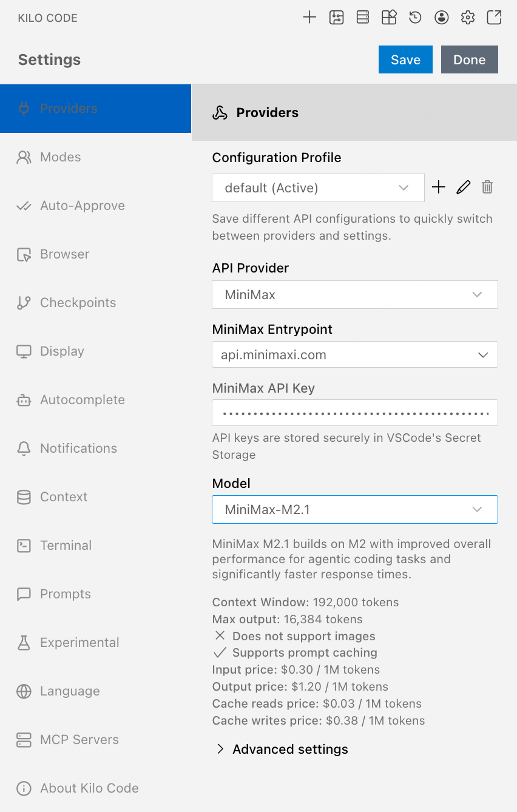
Task: Click the settings gear icon in header
Action: (468, 18)
